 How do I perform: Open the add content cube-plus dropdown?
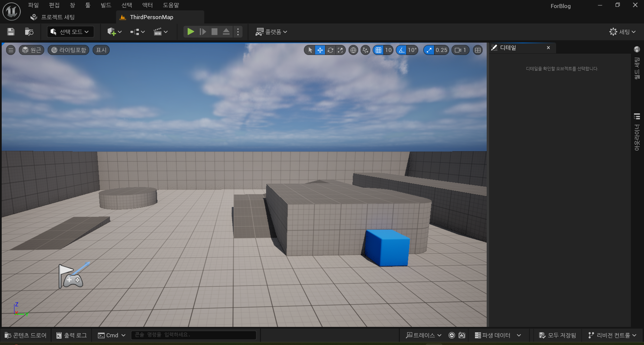[114, 32]
